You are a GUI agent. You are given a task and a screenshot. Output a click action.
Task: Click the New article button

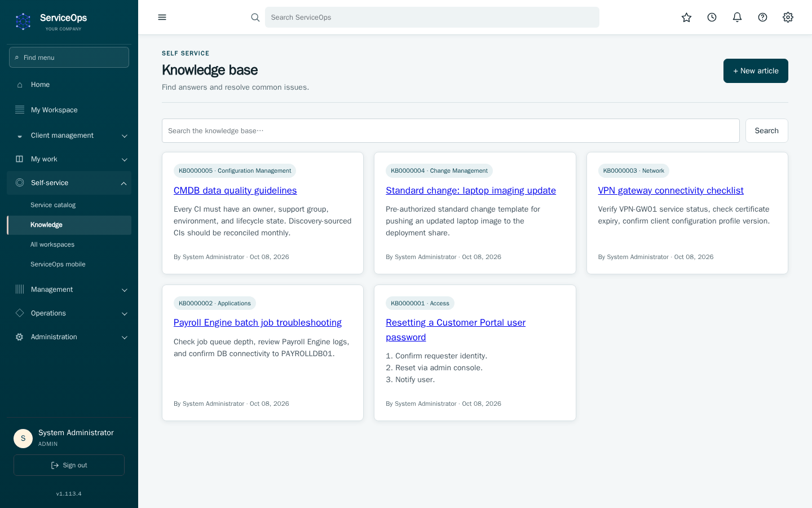[756, 71]
